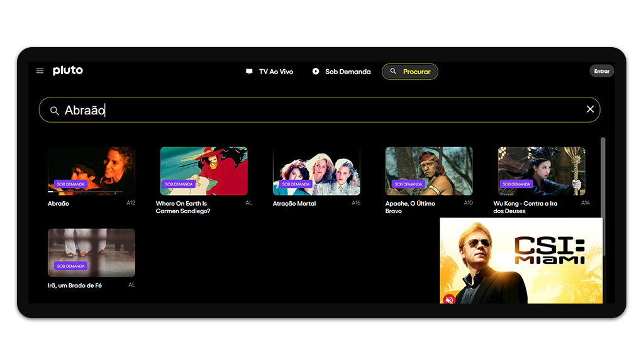This screenshot has width=644, height=337.
Task: Switch to the Sob Demanda tab
Action: (x=348, y=72)
